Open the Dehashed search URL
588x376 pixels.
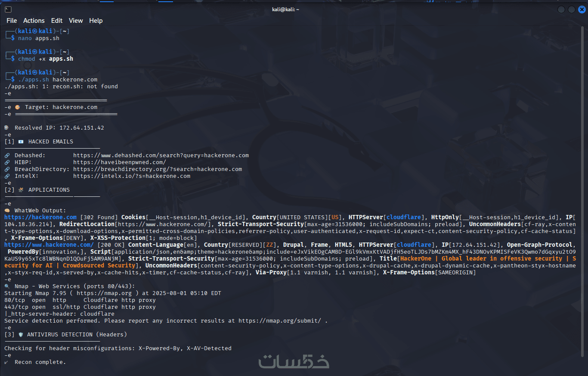coord(161,155)
